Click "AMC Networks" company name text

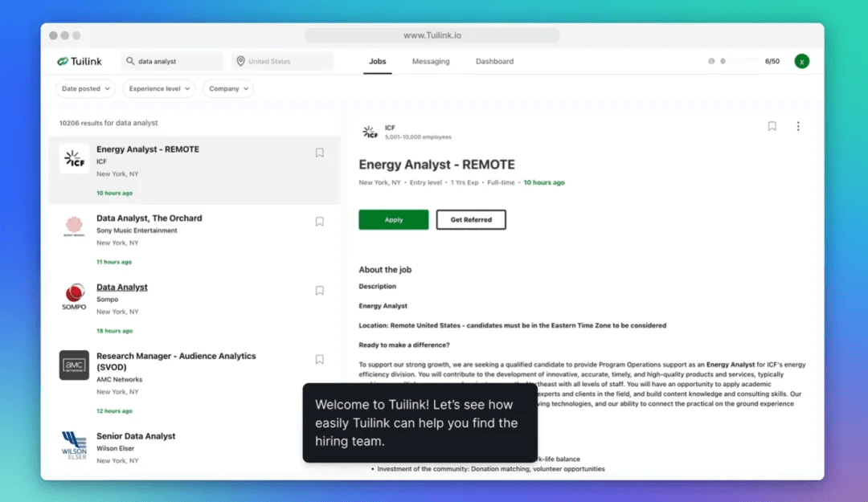click(119, 380)
